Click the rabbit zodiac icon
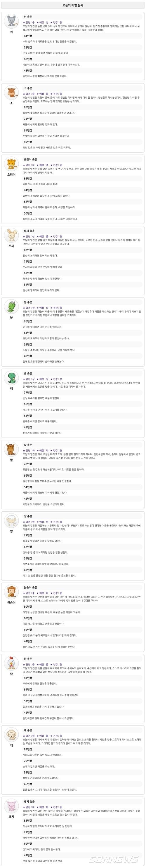Image resolution: width=146 pixels, height=868 pixels. pos(11,235)
